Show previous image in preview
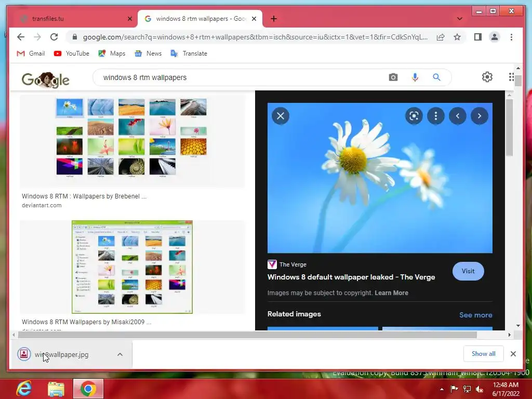The image size is (532, 399). (458, 116)
